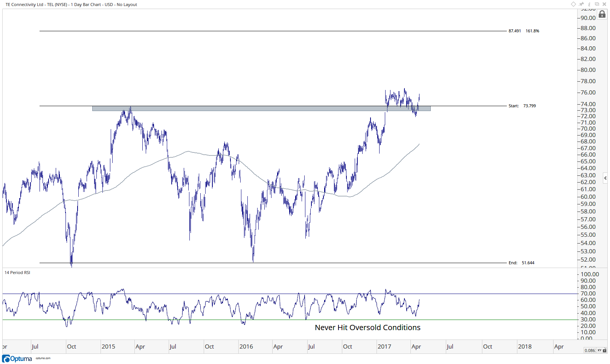The width and height of the screenshot is (610, 364).
Task: Click the 60.00 price scale label
Action: (x=588, y=197)
